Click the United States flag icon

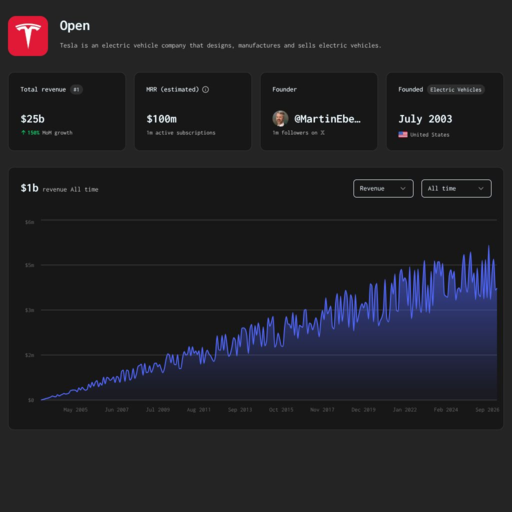pos(403,135)
